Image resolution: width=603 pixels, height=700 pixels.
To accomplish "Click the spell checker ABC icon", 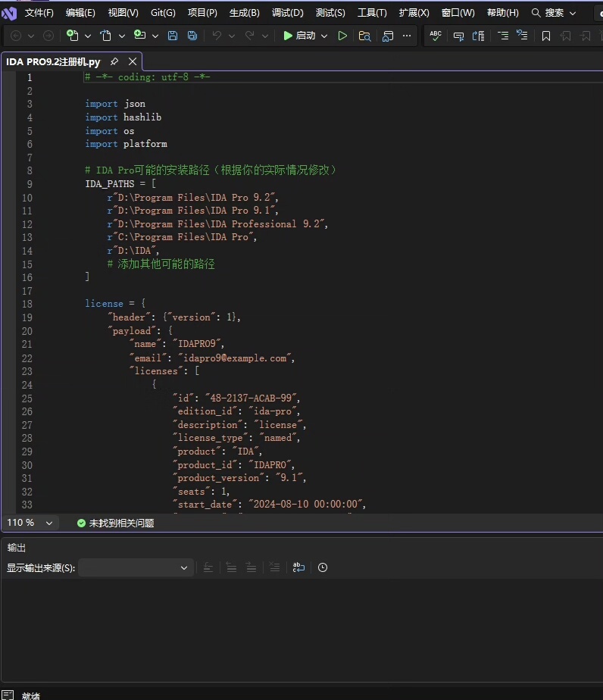I will [x=436, y=36].
